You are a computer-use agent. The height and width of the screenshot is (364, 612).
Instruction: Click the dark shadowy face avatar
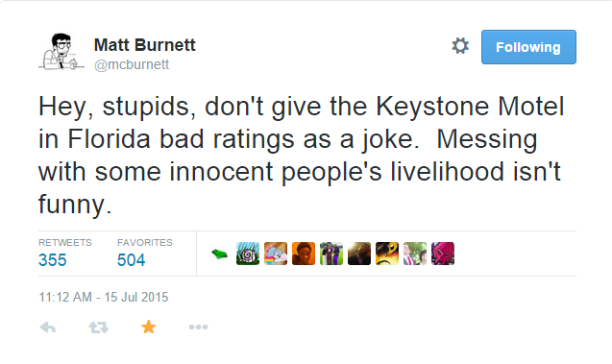[x=359, y=254]
